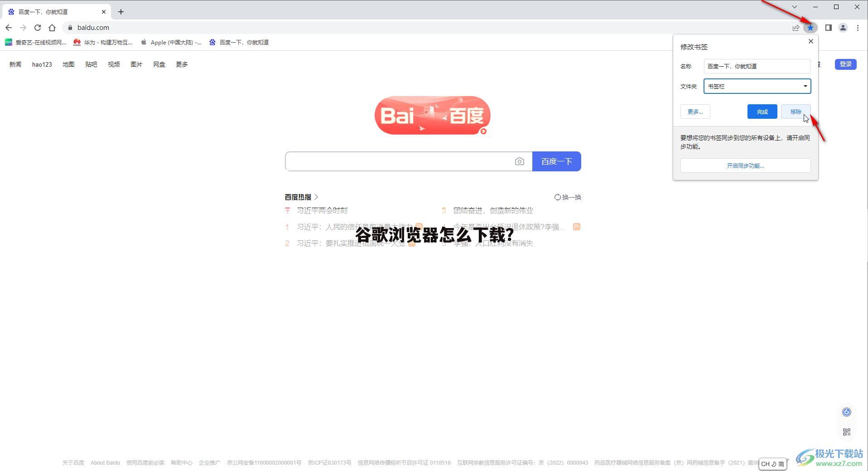Image resolution: width=868 pixels, height=471 pixels.
Task: Click the camera image search icon
Action: (x=519, y=161)
